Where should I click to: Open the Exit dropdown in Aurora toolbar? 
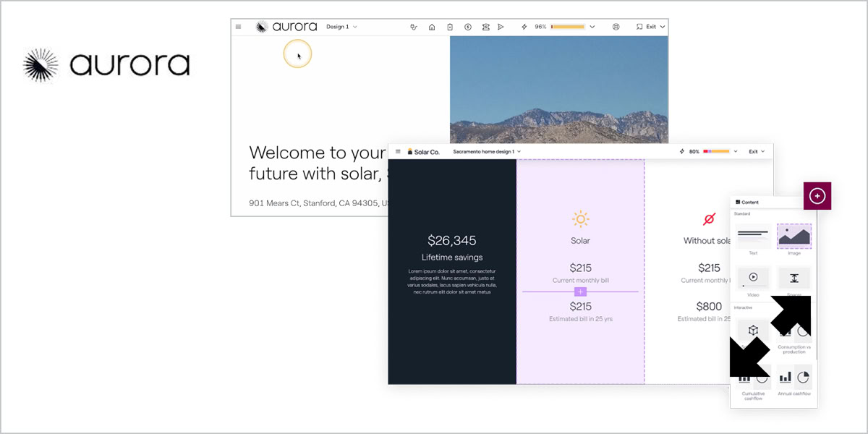point(650,27)
